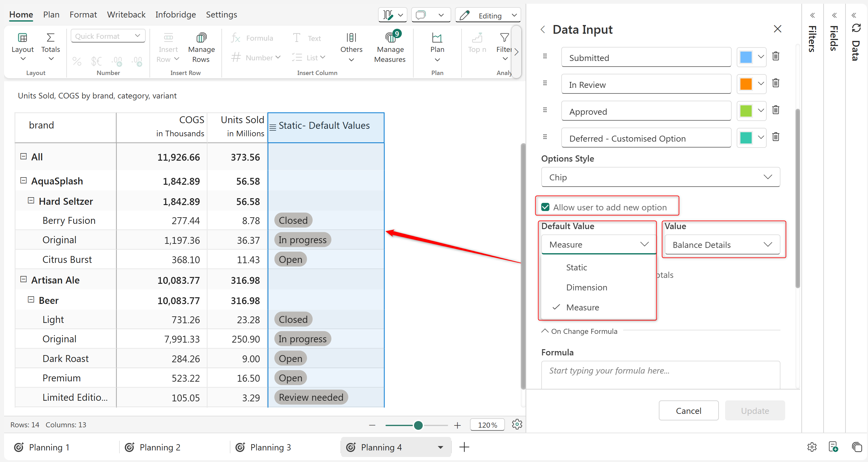
Task: Click the settings gear next to zoom
Action: coord(517,424)
